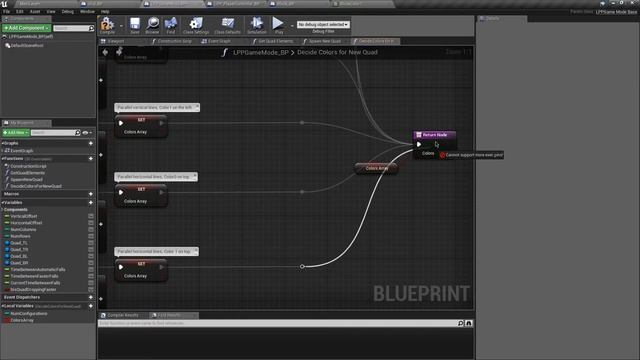The height and width of the screenshot is (360, 640).
Task: Toggle Quad_TR variable editable checkbox
Action: 91,249
